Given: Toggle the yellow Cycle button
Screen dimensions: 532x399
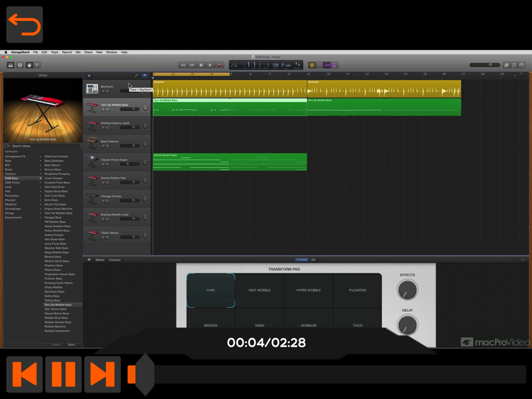Looking at the screenshot, I should tap(312, 65).
